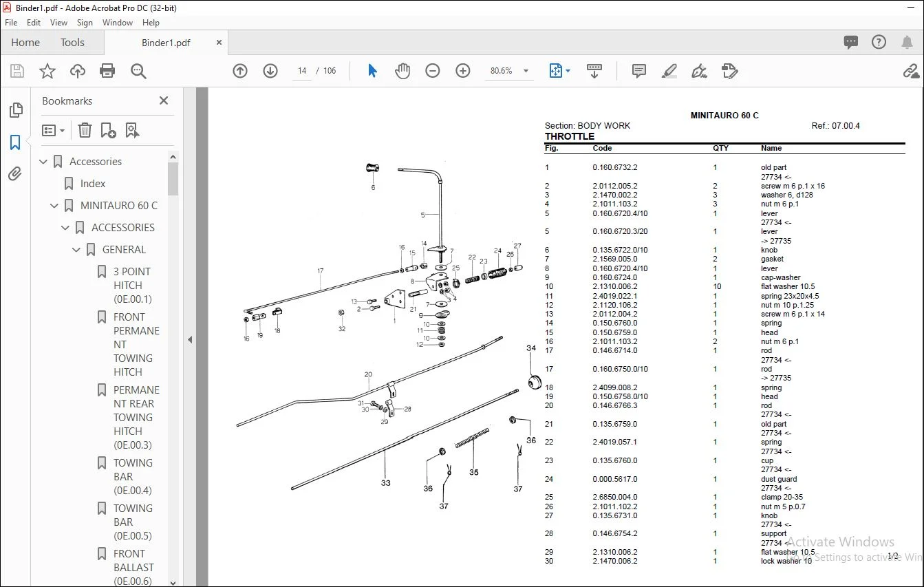Open the FRONT PERMANENT TOWING HITCH bookmark

[136, 345]
